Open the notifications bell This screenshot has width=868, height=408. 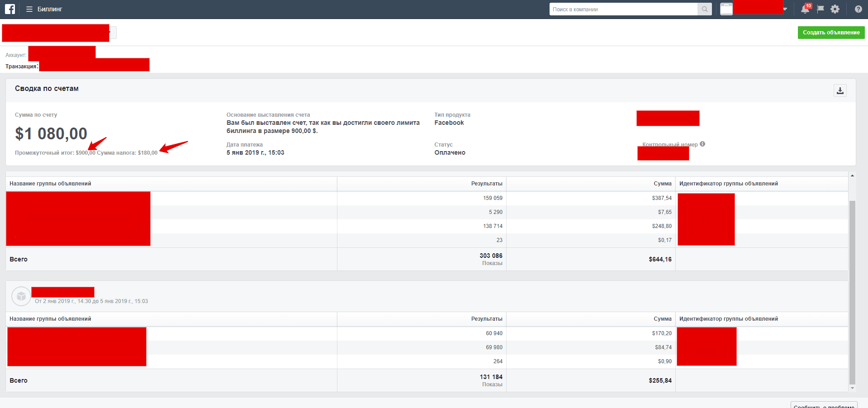[805, 9]
